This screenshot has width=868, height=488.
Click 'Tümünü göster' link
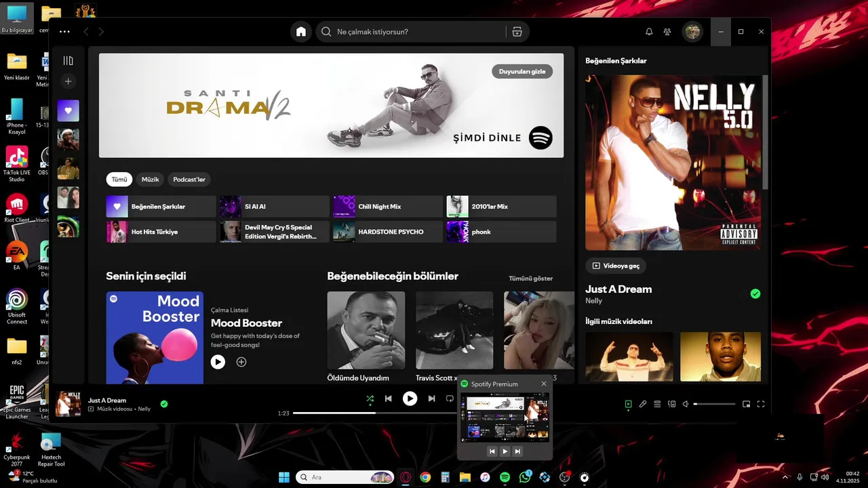point(530,279)
